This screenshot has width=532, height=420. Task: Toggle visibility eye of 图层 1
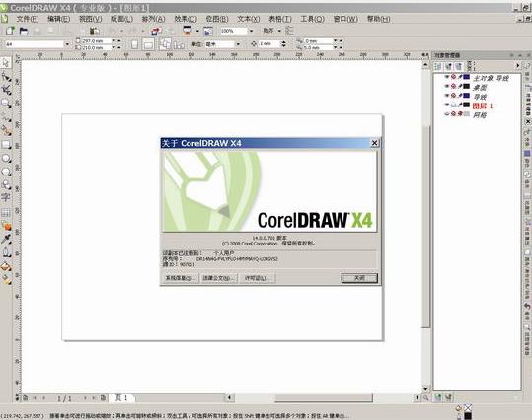pos(447,105)
